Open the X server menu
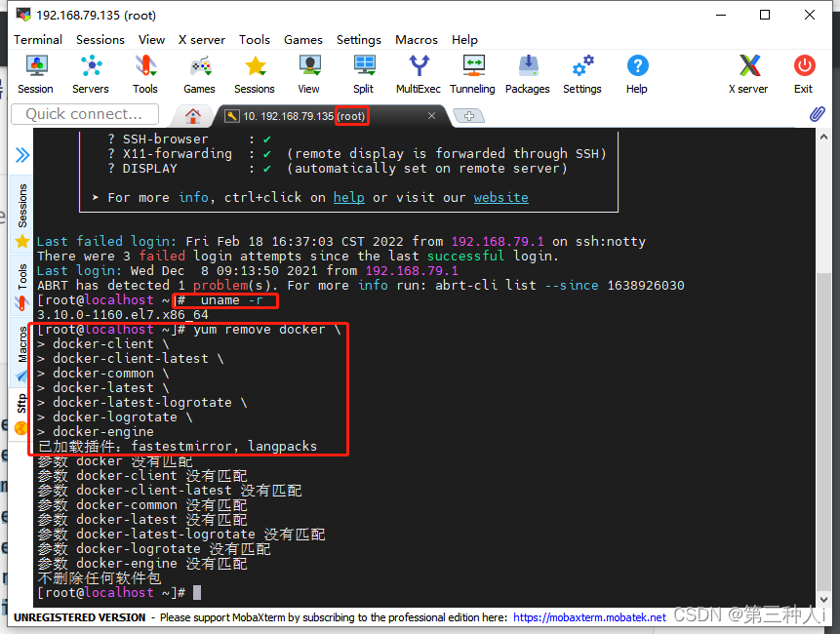 [x=202, y=40]
